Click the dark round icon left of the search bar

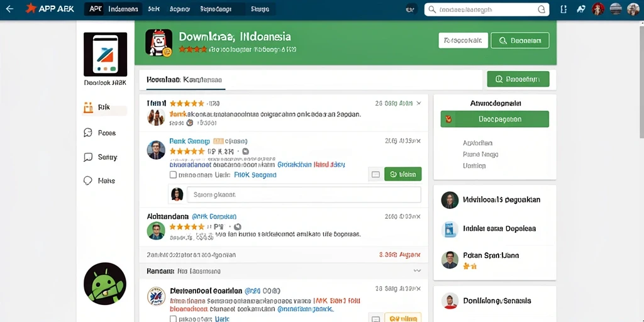[411, 9]
